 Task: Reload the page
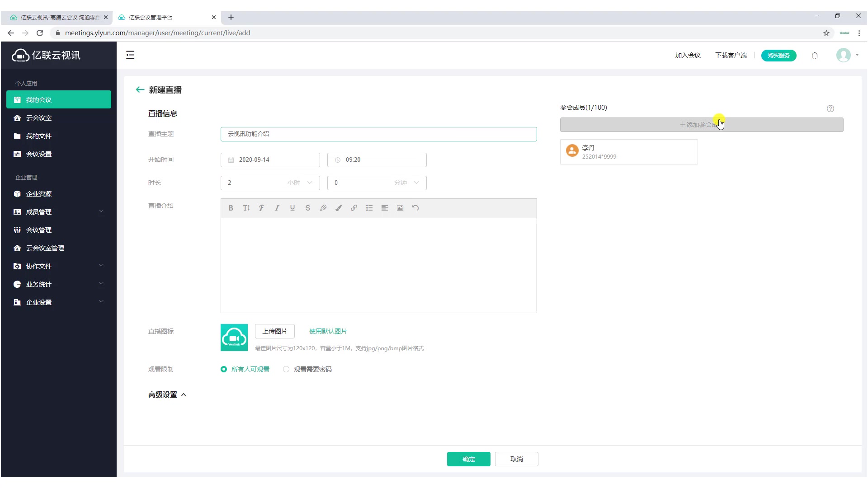[x=40, y=33]
